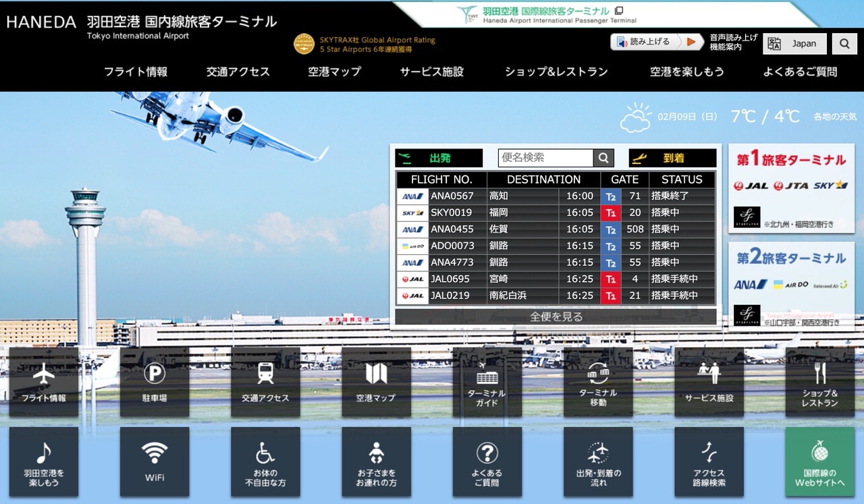Screen dimensions: 864x504
Task: Click the HANEDA logo
Action: 41,22
